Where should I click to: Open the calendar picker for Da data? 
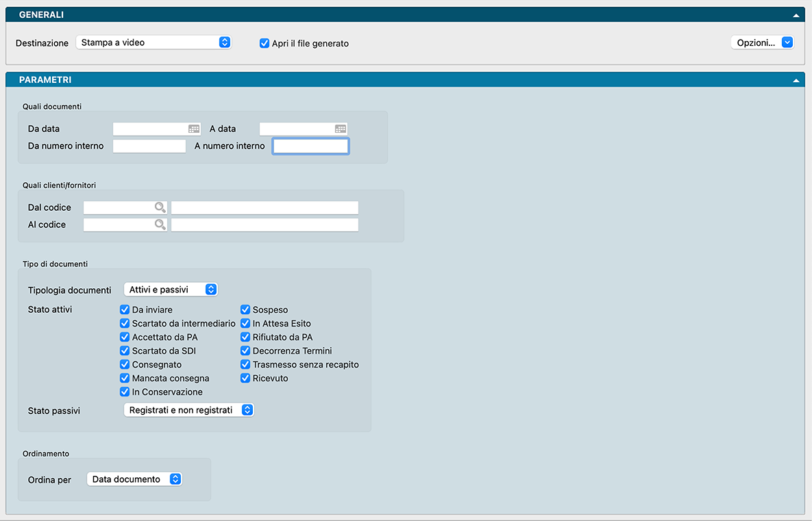(194, 129)
